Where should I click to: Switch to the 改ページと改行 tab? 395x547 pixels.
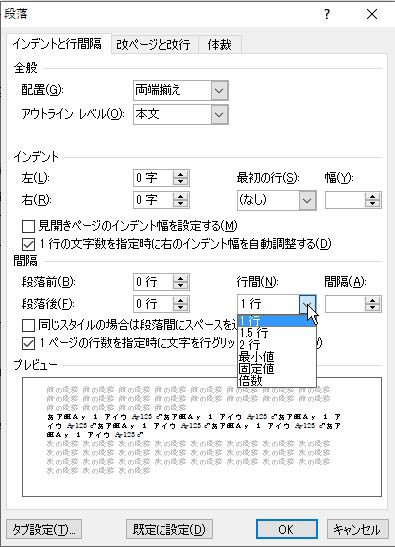(x=154, y=44)
